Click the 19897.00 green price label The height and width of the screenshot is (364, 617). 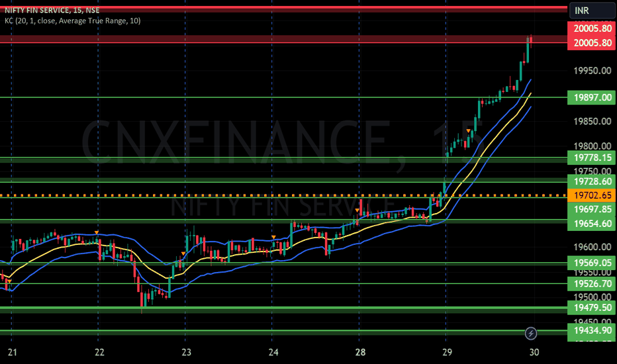(x=592, y=97)
